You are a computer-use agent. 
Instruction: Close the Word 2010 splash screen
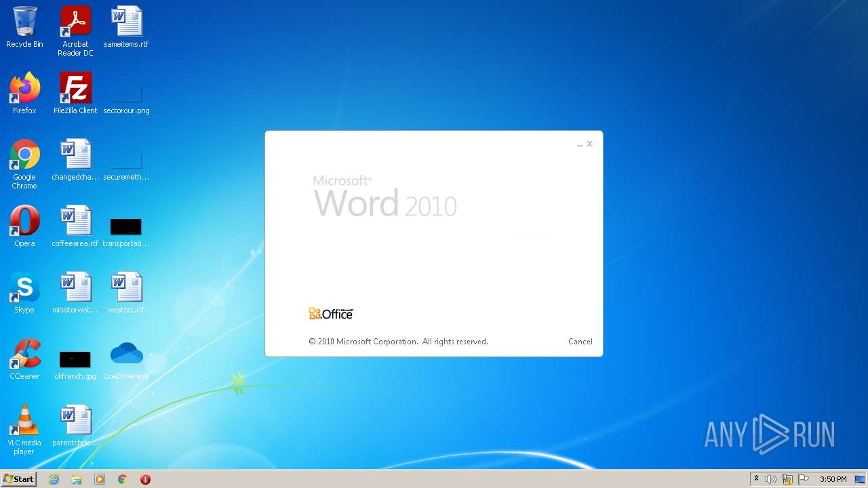[590, 144]
